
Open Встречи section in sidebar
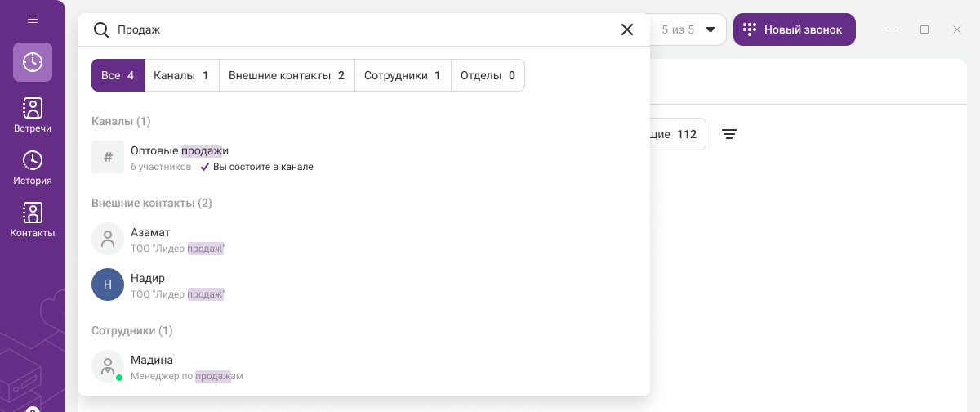(x=33, y=115)
